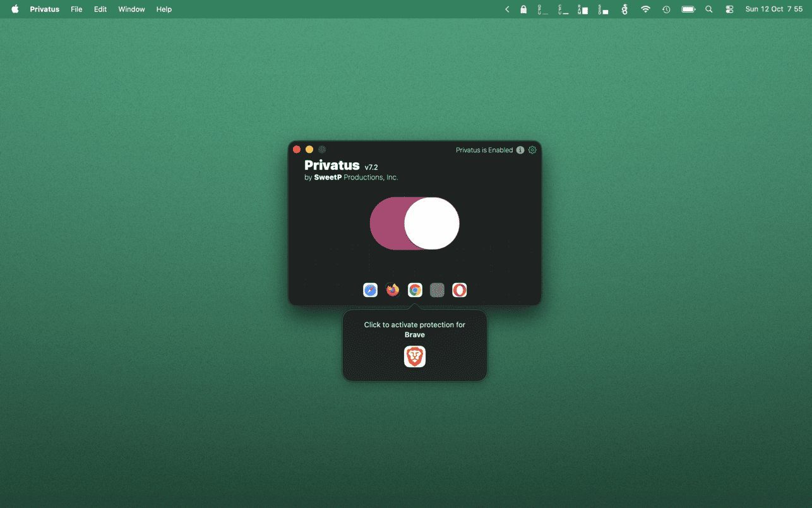Open the Privatus app menu
Viewport: 812px width, 508px height.
44,9
